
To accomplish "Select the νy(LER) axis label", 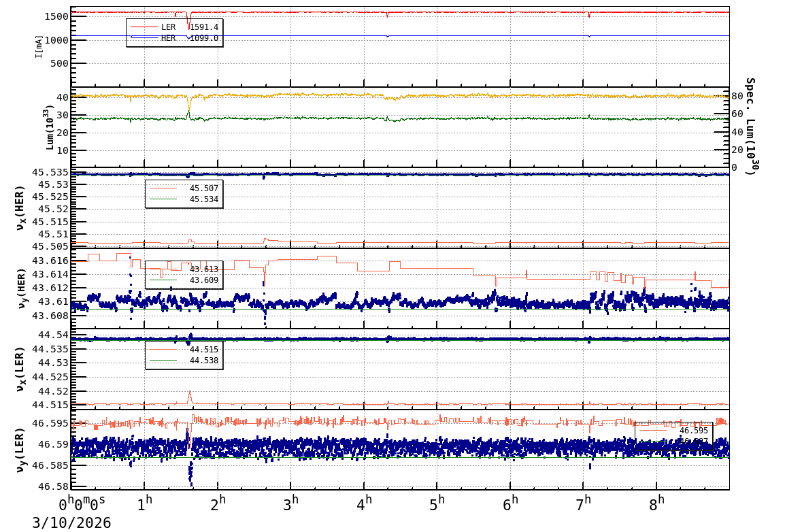I will pos(21,449).
